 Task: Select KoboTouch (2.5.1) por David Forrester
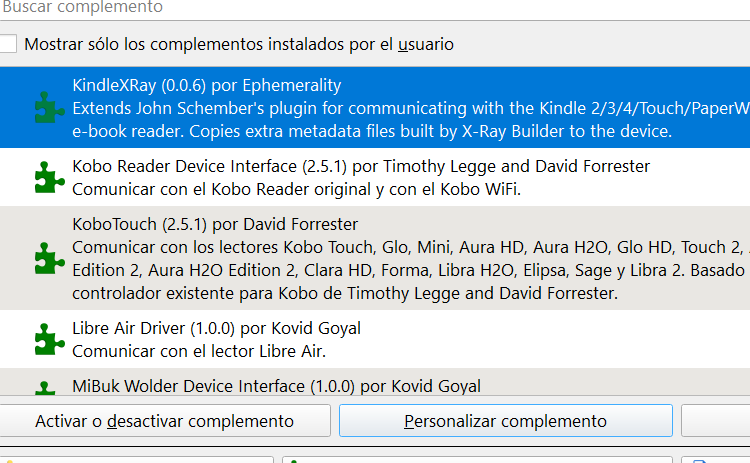click(214, 224)
